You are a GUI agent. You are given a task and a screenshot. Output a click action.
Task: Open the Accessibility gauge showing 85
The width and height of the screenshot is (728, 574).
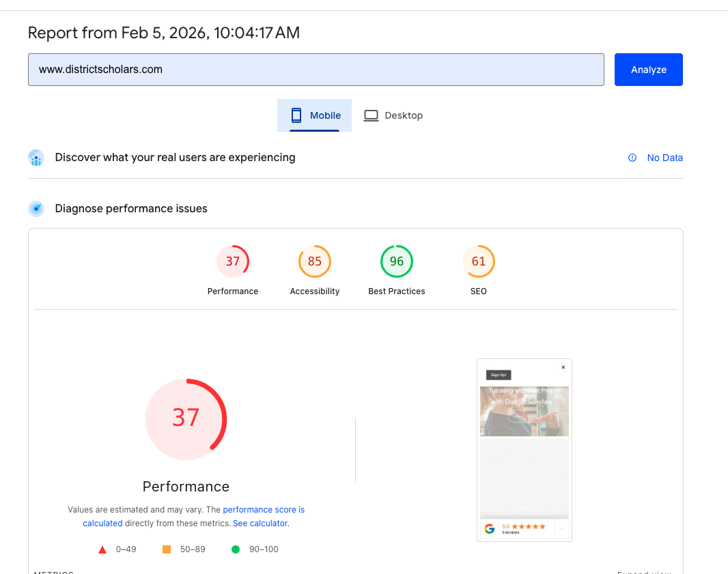click(x=314, y=261)
